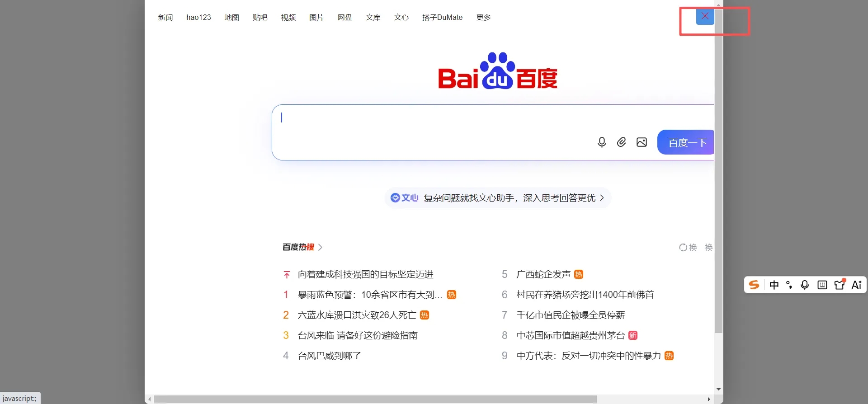Click the horizontal scrollbar left arrow
The height and width of the screenshot is (404, 868).
click(x=149, y=399)
